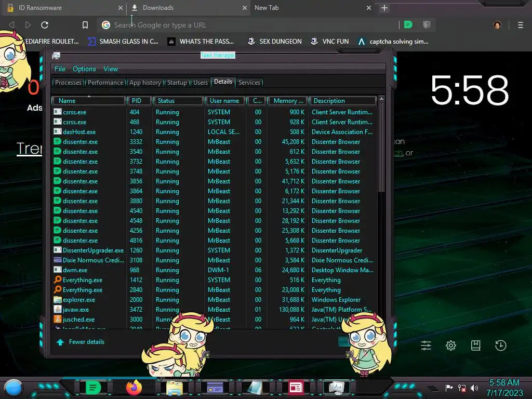Open the Dissenter browser taskbar icon
Viewport: 532px width, 399px height.
(94, 388)
